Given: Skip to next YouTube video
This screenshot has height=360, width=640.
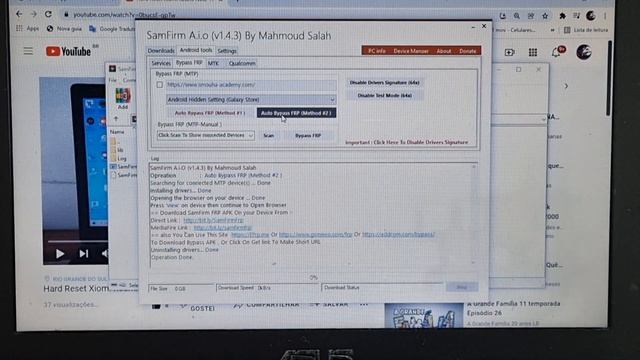Looking at the screenshot, I should 84,254.
